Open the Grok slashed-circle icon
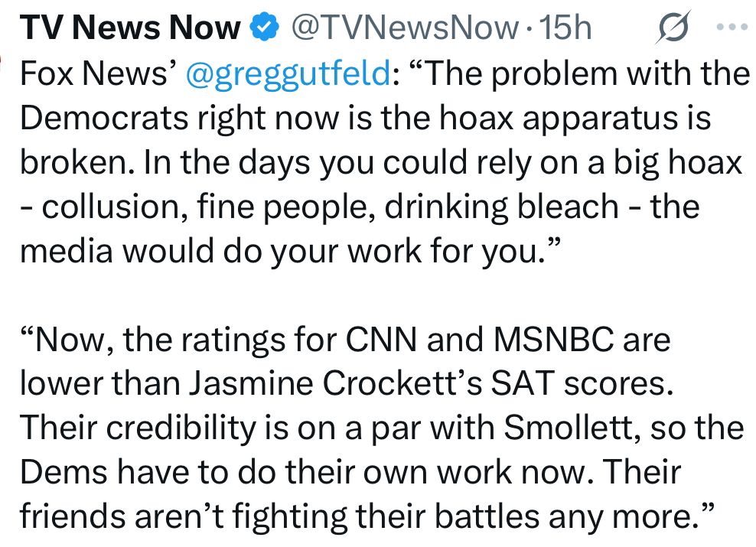The image size is (756, 547). [674, 28]
